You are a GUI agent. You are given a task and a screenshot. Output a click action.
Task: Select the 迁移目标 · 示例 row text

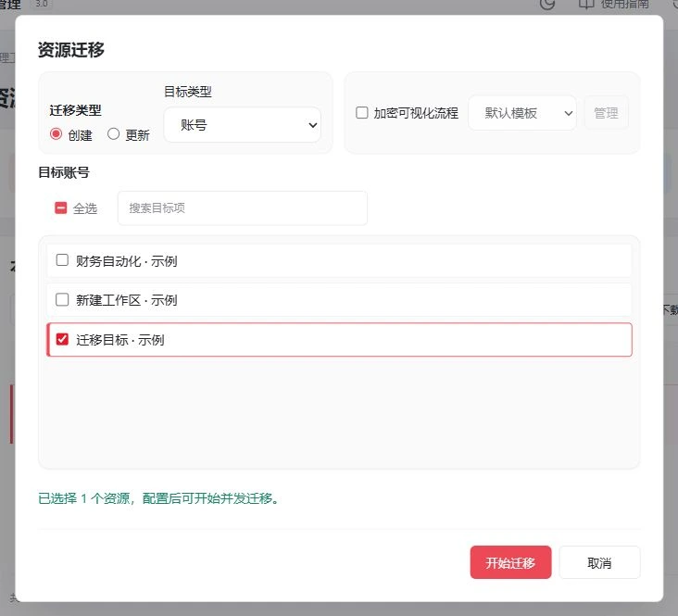point(120,340)
